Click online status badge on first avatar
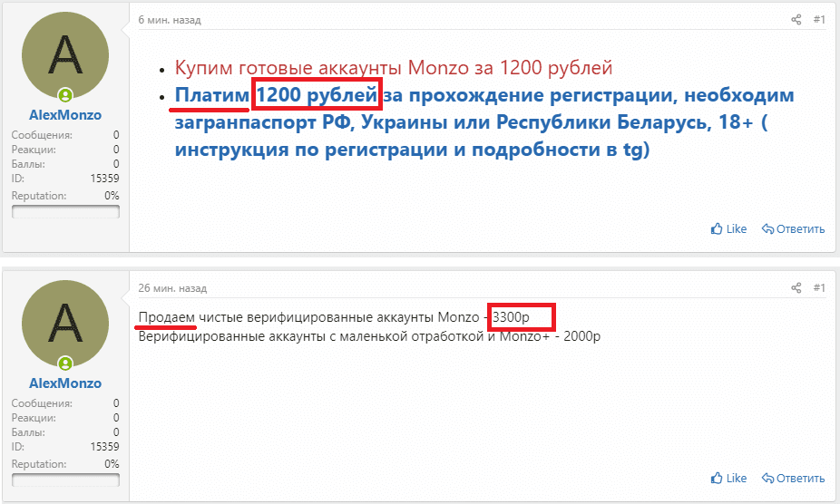 coord(65,95)
